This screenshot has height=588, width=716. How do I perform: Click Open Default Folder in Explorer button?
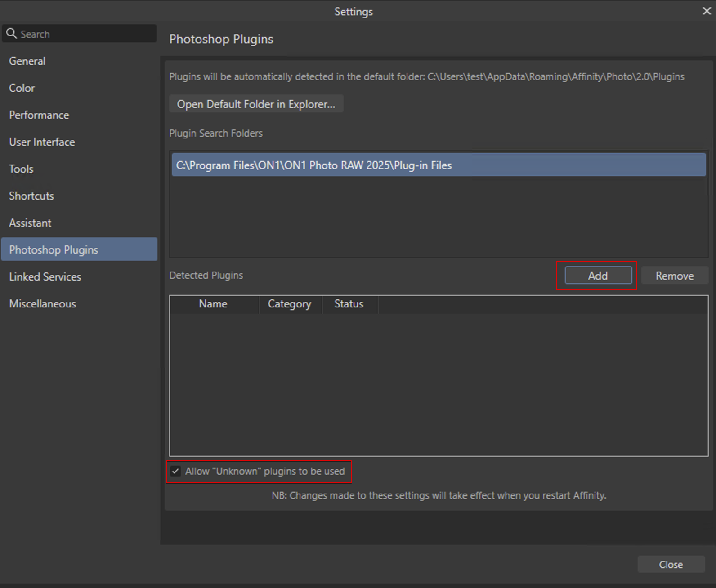256,104
